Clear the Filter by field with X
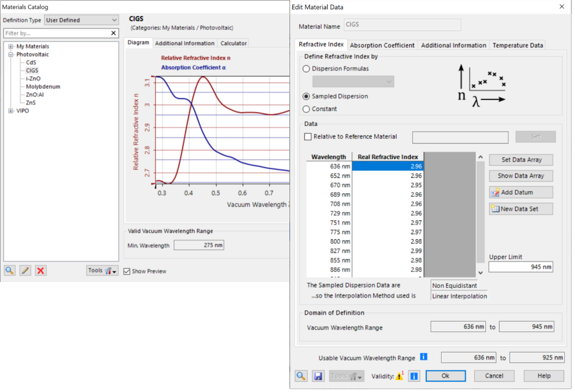 (x=113, y=33)
